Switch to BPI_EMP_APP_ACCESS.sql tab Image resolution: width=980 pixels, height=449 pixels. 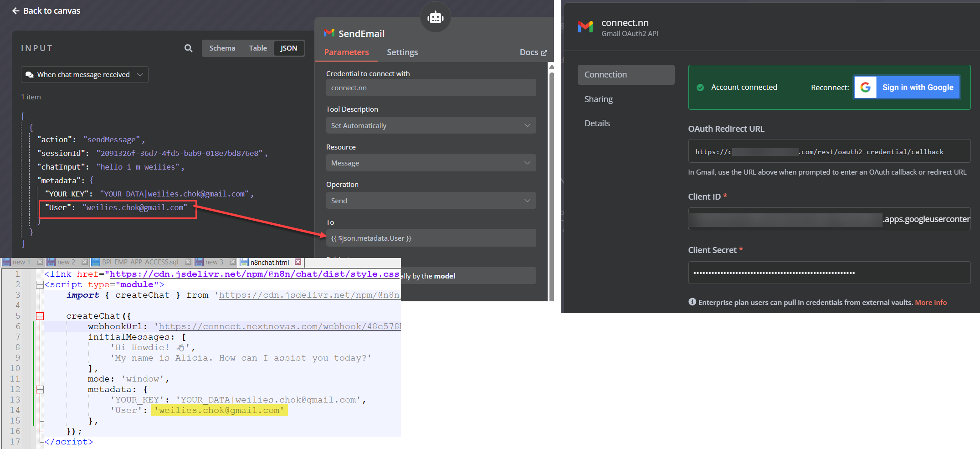pos(140,262)
